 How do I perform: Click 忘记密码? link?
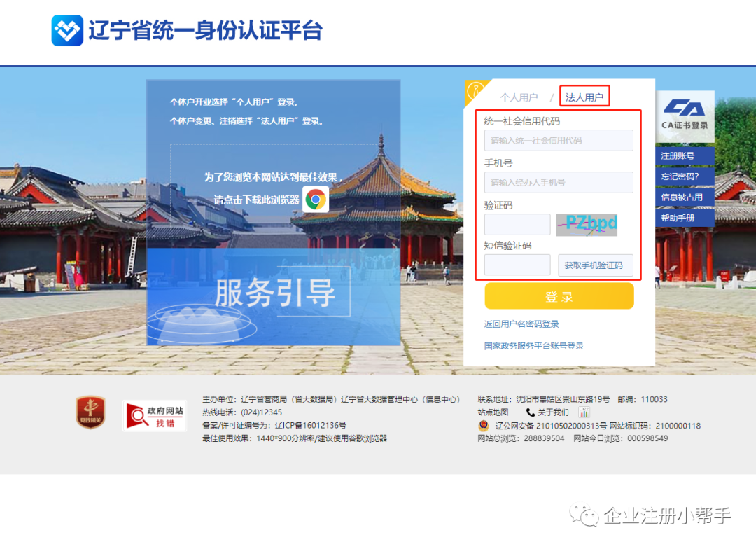(x=679, y=176)
